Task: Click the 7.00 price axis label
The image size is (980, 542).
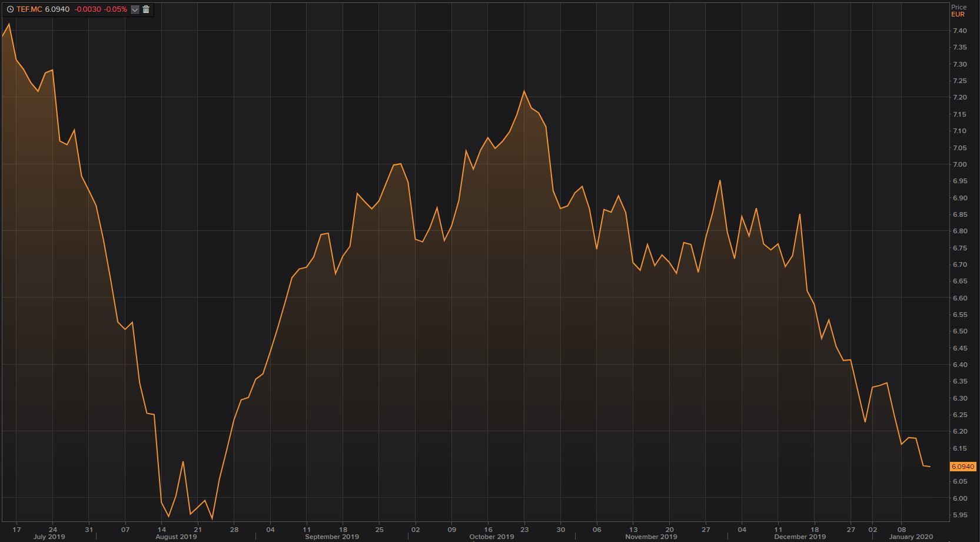Action: pos(959,164)
